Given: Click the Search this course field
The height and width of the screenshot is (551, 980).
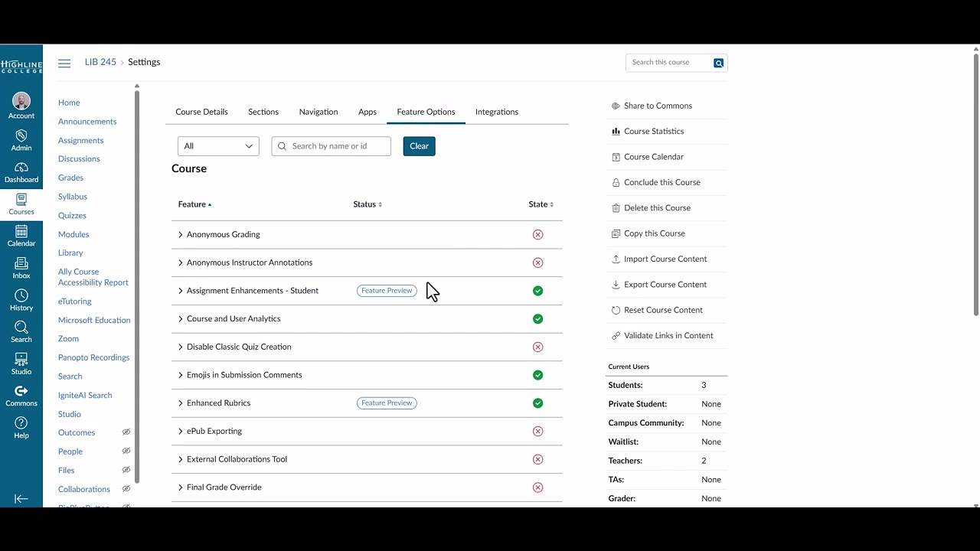Looking at the screenshot, I should coord(668,63).
